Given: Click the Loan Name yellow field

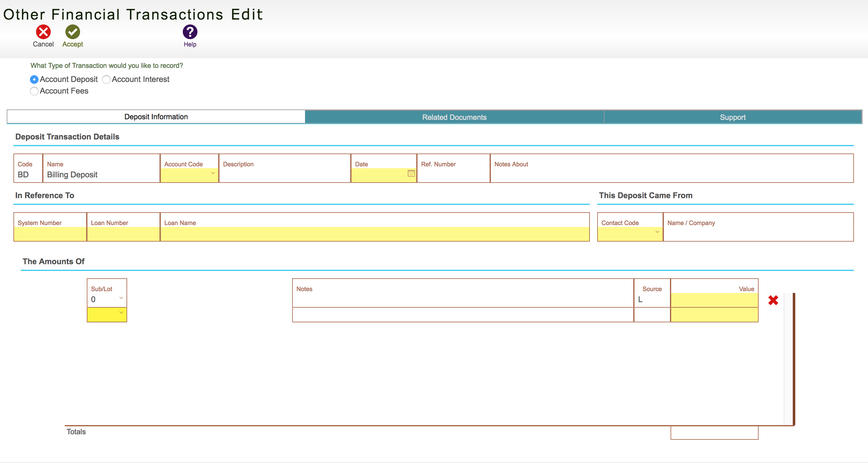Looking at the screenshot, I should [x=374, y=234].
